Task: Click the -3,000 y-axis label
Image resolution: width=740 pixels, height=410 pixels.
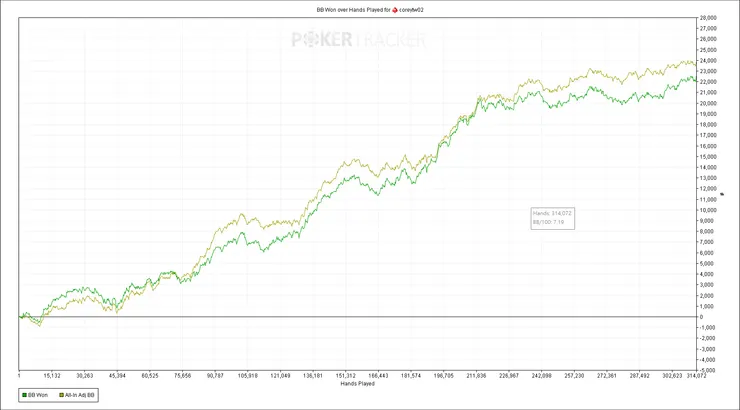Action: pyautogui.click(x=708, y=349)
